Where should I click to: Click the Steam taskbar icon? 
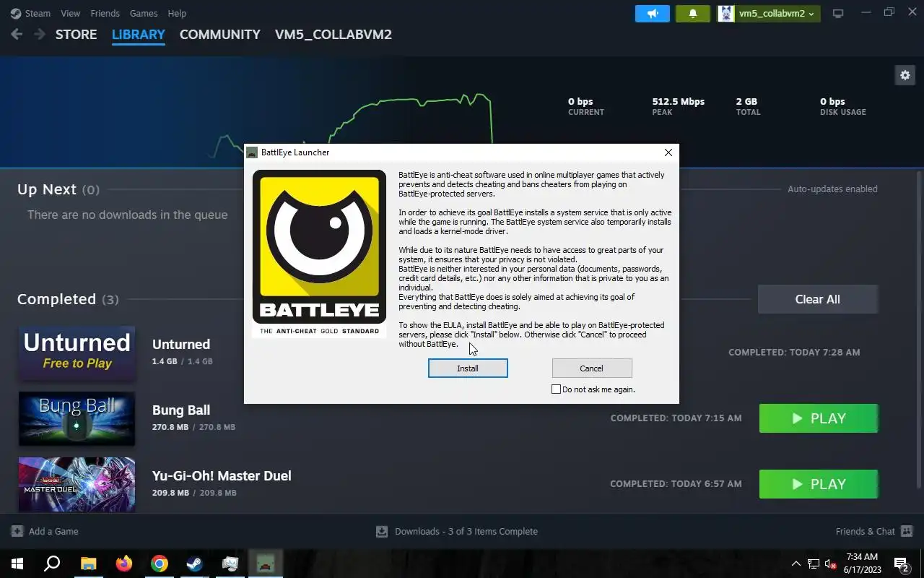(195, 564)
